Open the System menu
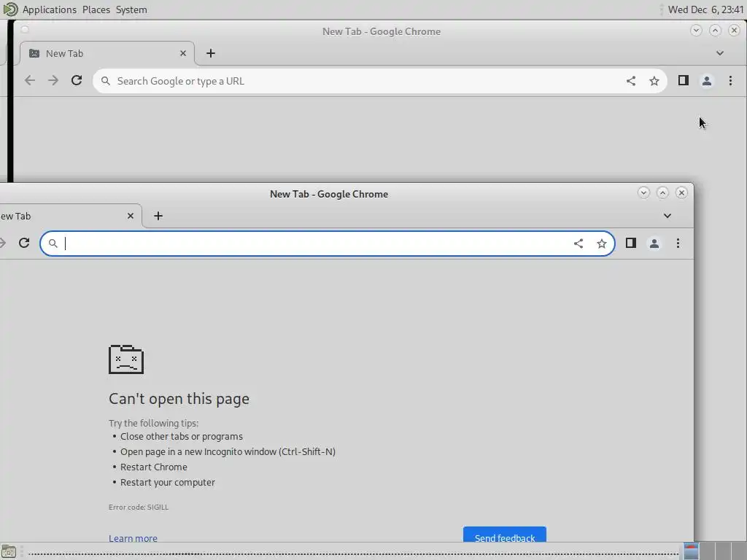Screen dimensions: 747x560 (131, 9)
